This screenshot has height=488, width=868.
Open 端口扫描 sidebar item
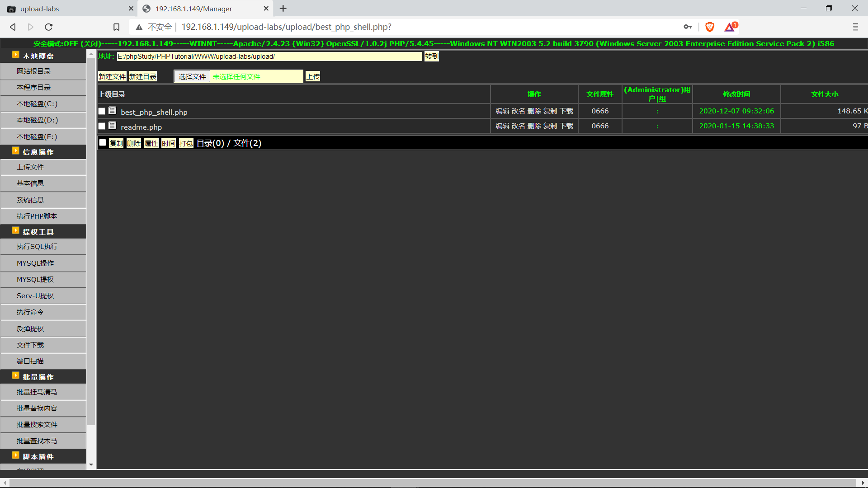pos(43,361)
